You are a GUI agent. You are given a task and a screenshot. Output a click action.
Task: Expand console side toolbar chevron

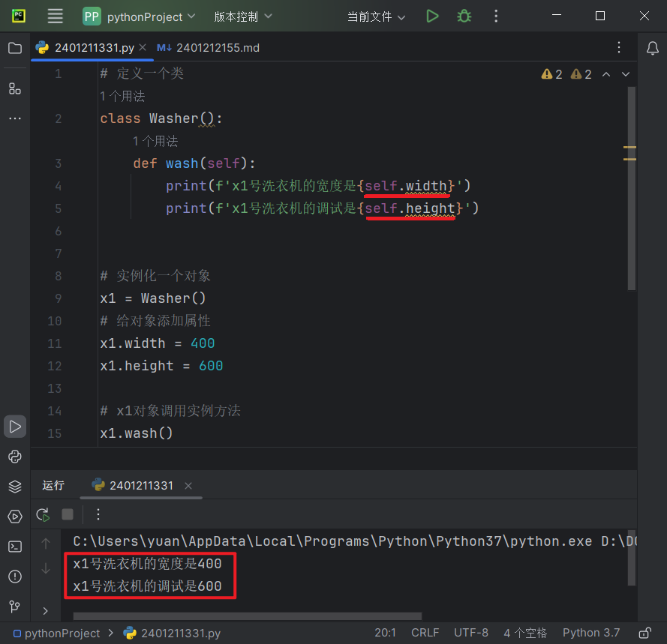pyautogui.click(x=46, y=611)
